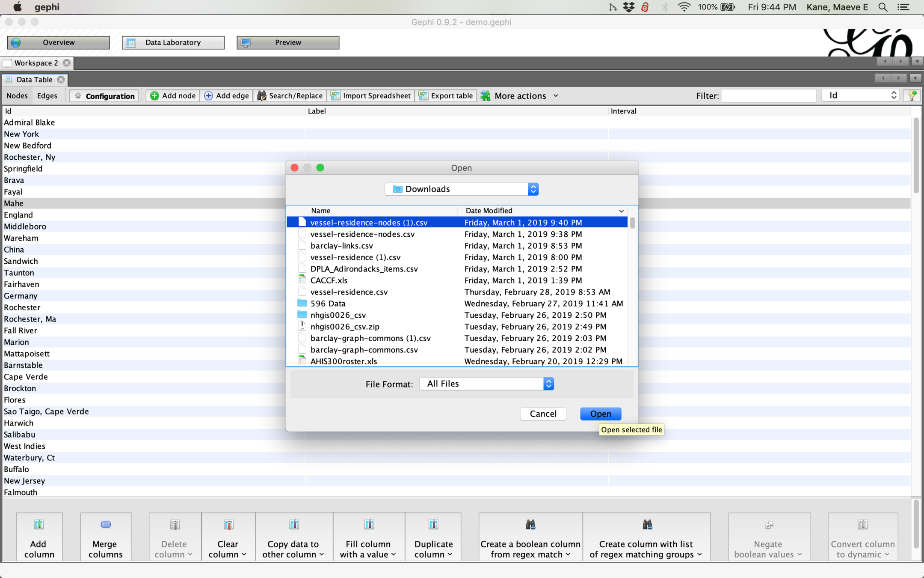Click the Add column icon
Viewport: 924px width, 578px height.
tap(38, 524)
